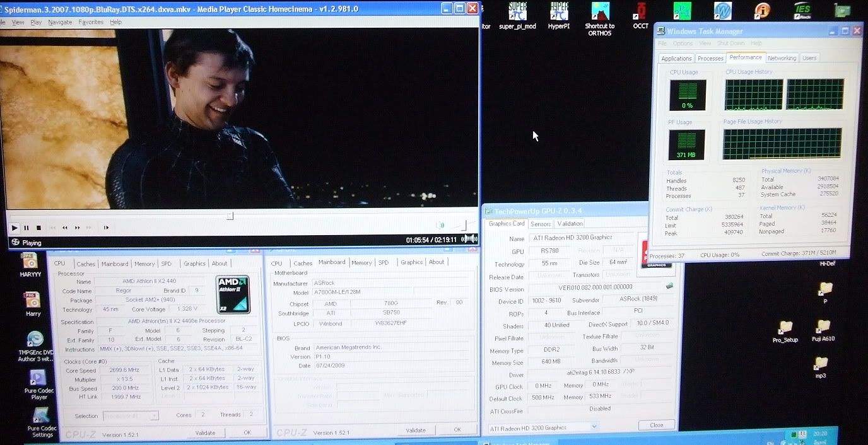Click OK in the right CPU-Z Mainboard window
The height and width of the screenshot is (445, 868).
pos(457,429)
